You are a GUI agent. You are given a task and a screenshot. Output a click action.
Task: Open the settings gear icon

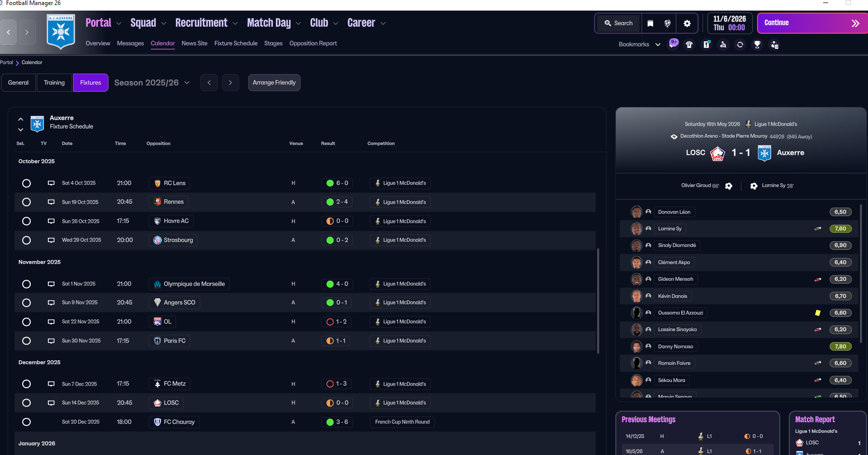687,23
